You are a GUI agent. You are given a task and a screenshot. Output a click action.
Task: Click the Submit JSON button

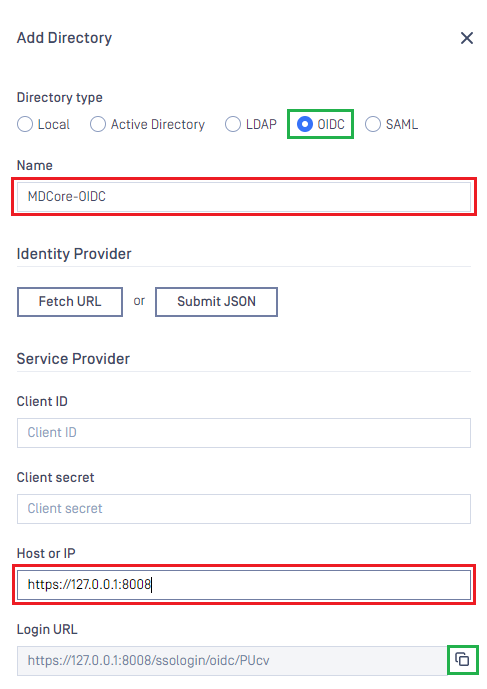click(x=216, y=302)
